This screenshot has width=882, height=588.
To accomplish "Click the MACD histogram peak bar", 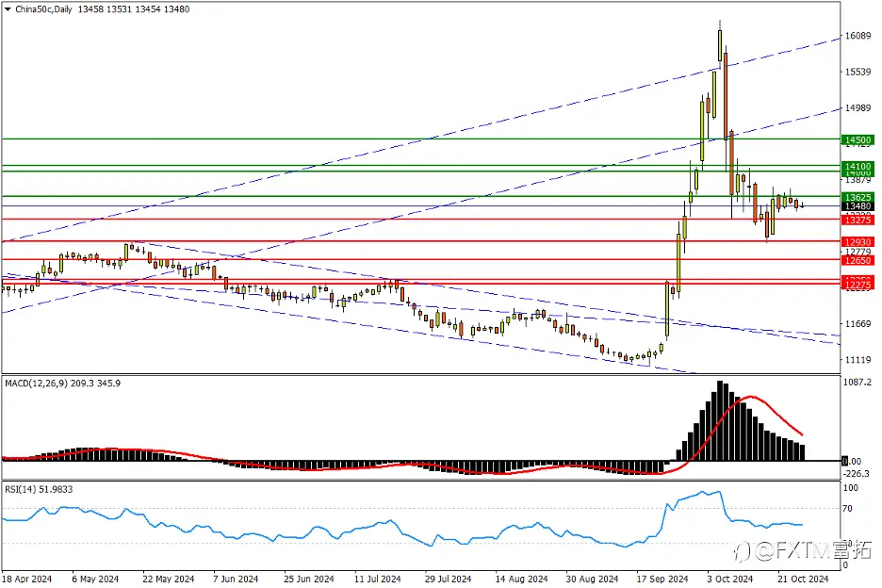I will [720, 420].
